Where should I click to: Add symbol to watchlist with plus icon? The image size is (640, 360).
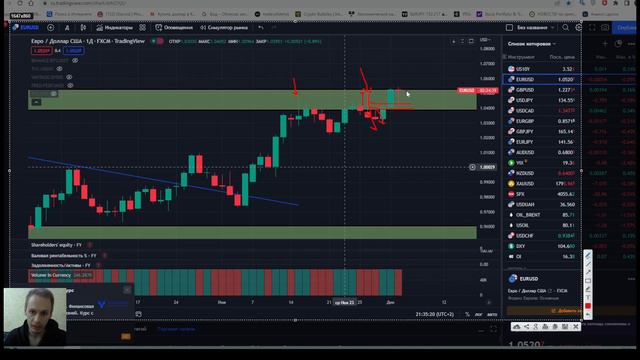[x=605, y=43]
